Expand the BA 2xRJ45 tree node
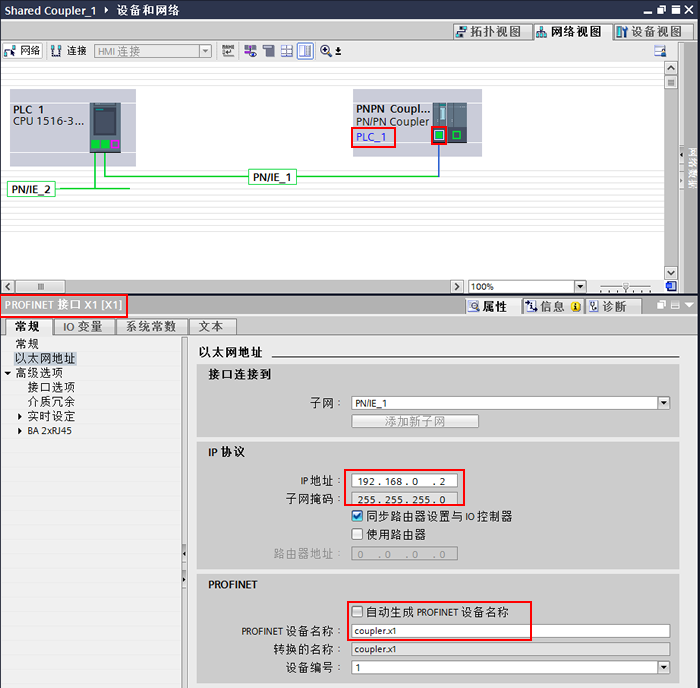700x688 pixels. click(x=20, y=431)
